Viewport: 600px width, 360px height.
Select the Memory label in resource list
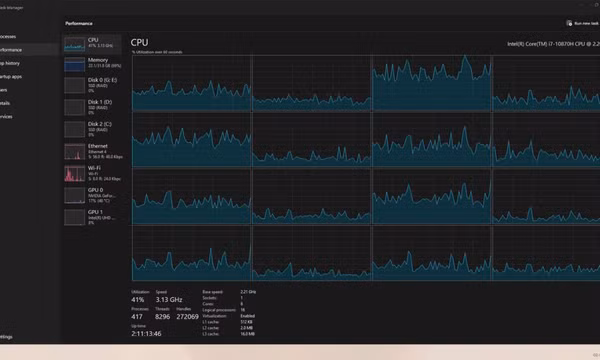pos(98,60)
